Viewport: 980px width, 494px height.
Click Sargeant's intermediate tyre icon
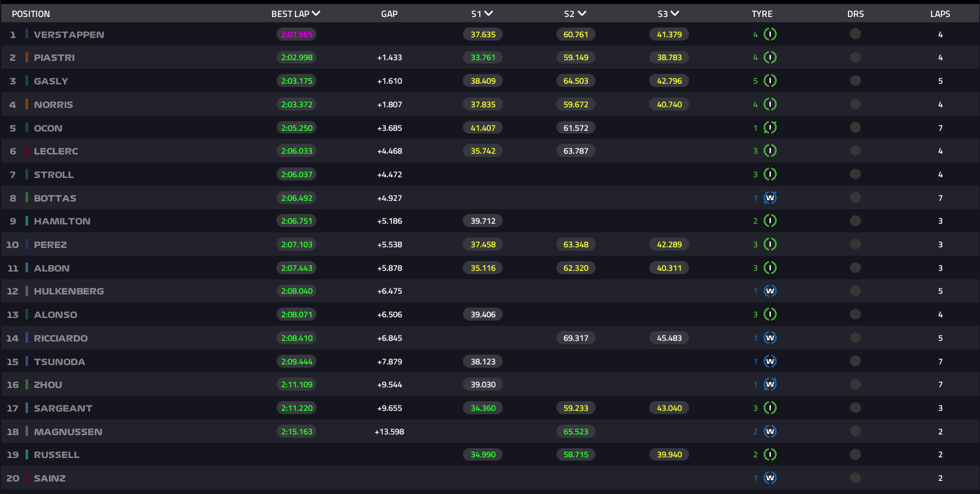770,408
